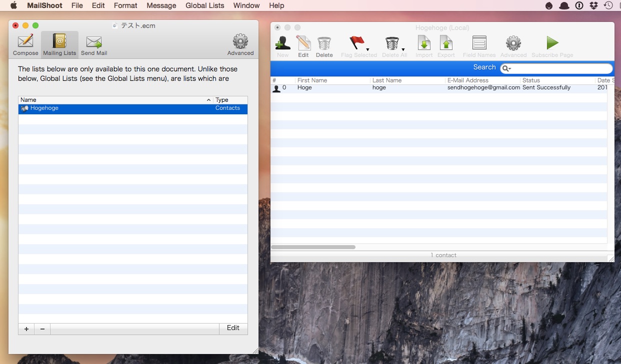
Task: Open the Help menu
Action: (276, 5)
